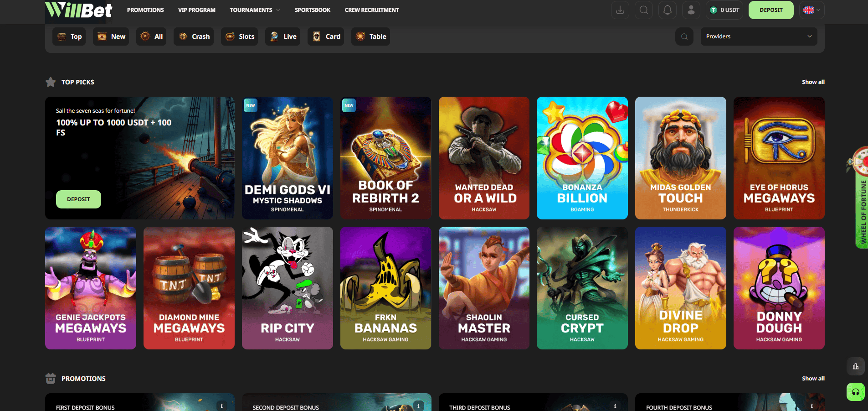Click the game search icon beside Providers
Image resolution: width=868 pixels, height=411 pixels.
684,36
